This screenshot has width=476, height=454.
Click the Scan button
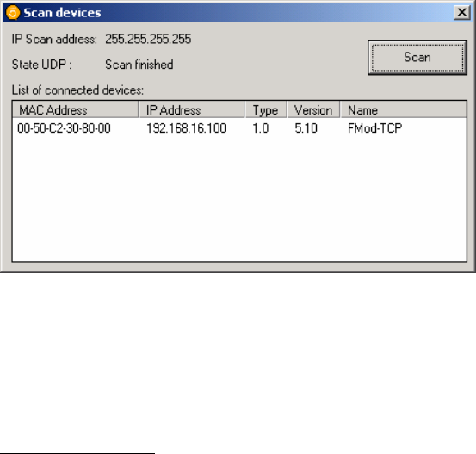pyautogui.click(x=417, y=58)
